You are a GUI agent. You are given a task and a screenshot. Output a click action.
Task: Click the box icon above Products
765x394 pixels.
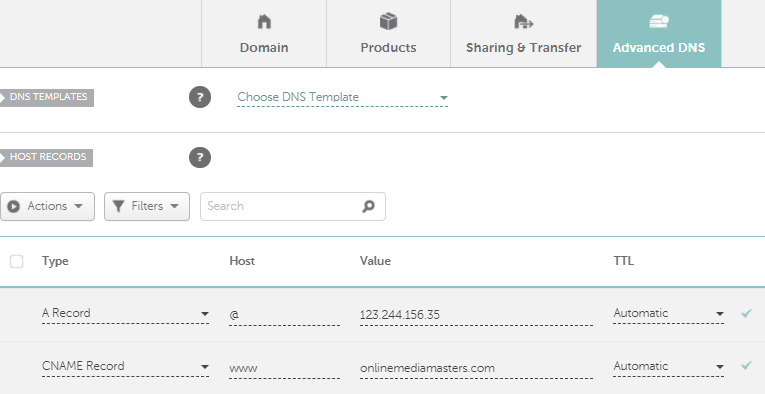point(388,21)
